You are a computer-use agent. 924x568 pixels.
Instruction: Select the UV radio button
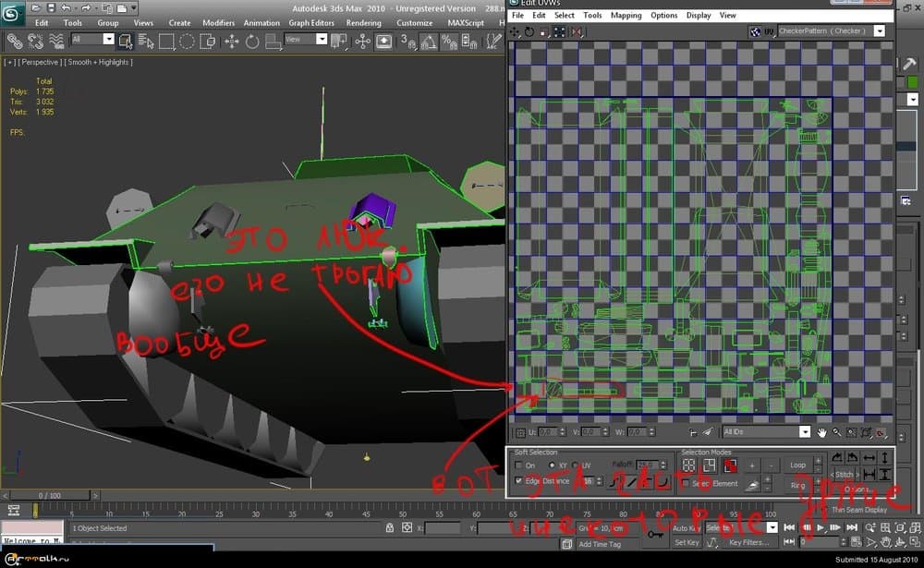(x=575, y=465)
